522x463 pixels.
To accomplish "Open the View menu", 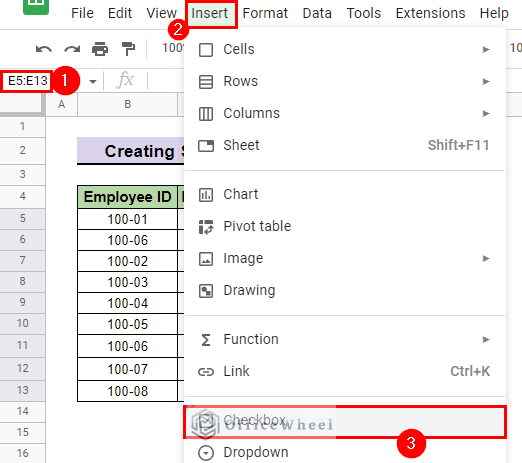I will pyautogui.click(x=161, y=13).
